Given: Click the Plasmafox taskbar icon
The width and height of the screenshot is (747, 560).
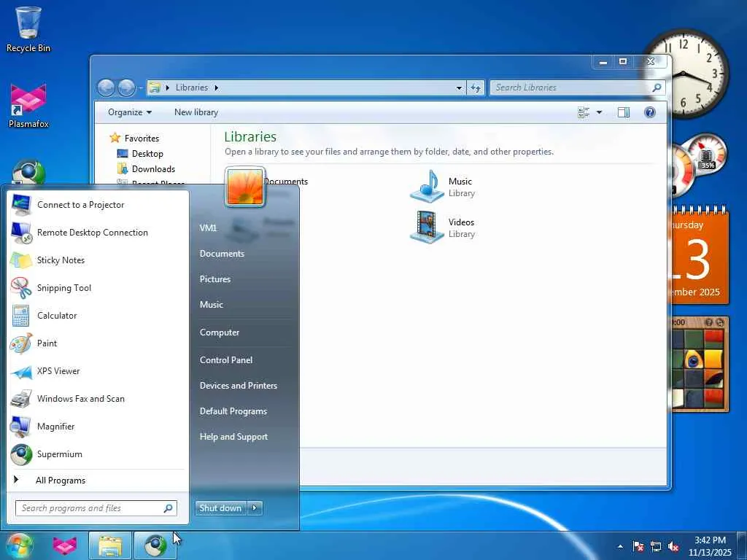Looking at the screenshot, I should (65, 545).
